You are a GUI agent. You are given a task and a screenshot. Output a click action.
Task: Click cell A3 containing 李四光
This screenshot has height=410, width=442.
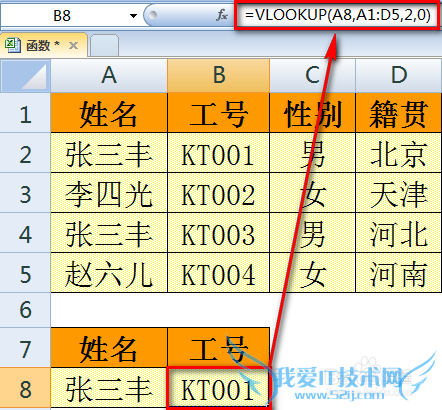coord(109,192)
